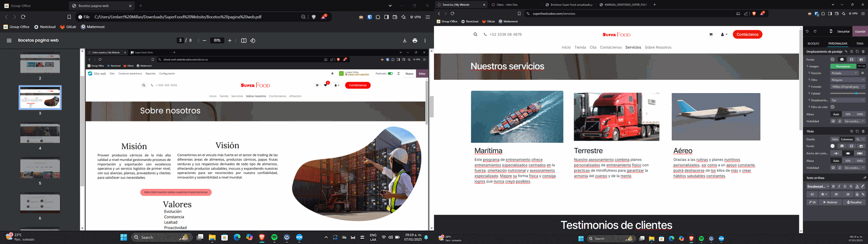Image resolution: width=868 pixels, height=244 pixels.
Task: Open Filtro de color swatch
Action: click(833, 107)
